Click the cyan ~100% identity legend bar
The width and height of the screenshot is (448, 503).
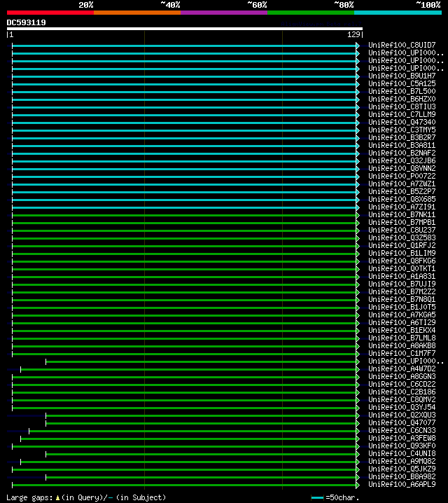pyautogui.click(x=398, y=13)
